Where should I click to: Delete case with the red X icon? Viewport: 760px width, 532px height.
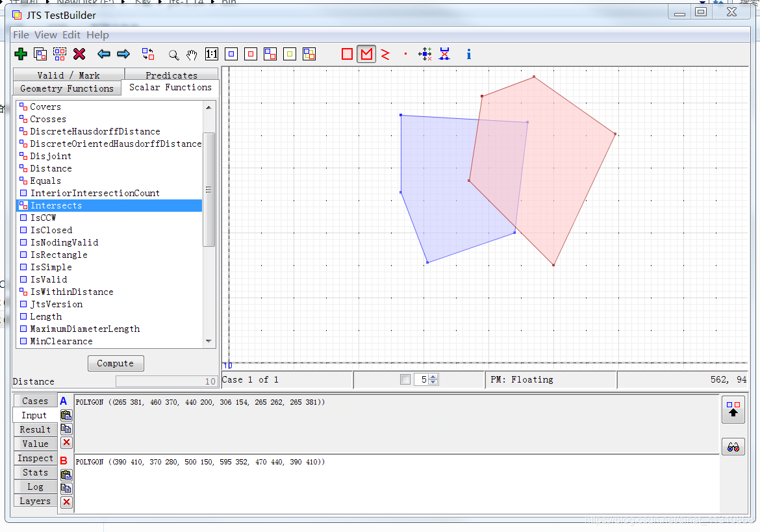coord(79,54)
